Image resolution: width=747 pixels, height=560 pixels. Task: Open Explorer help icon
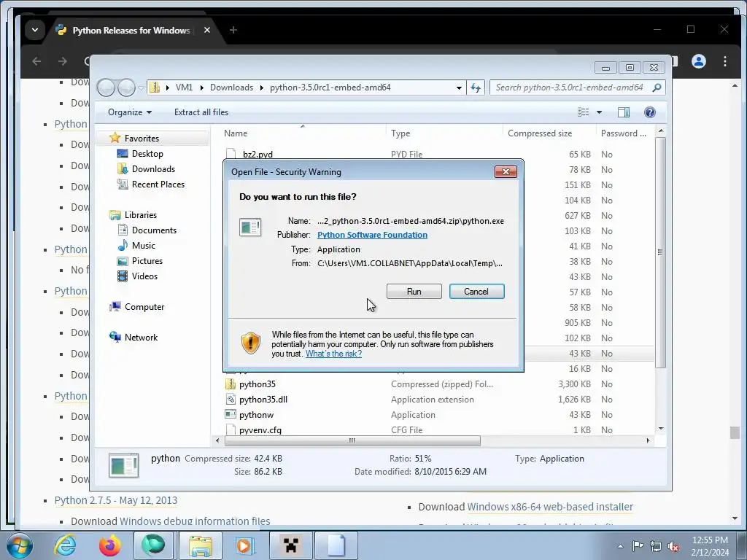pyautogui.click(x=650, y=112)
